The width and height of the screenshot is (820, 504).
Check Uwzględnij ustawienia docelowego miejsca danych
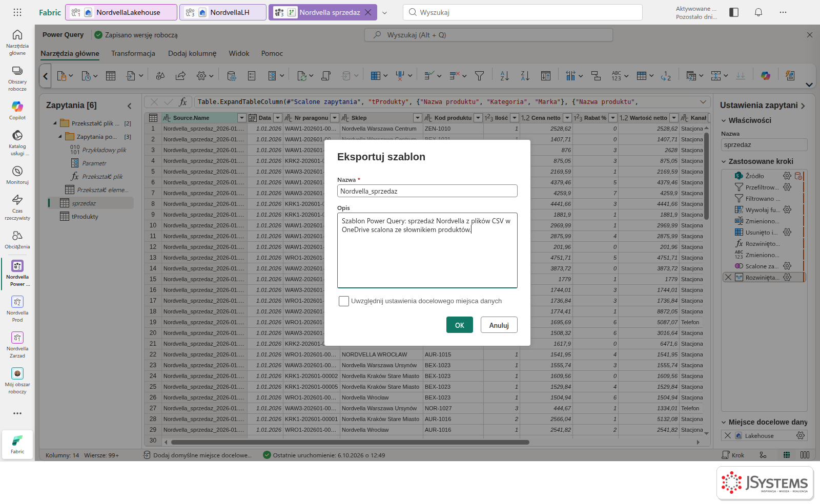tap(344, 301)
